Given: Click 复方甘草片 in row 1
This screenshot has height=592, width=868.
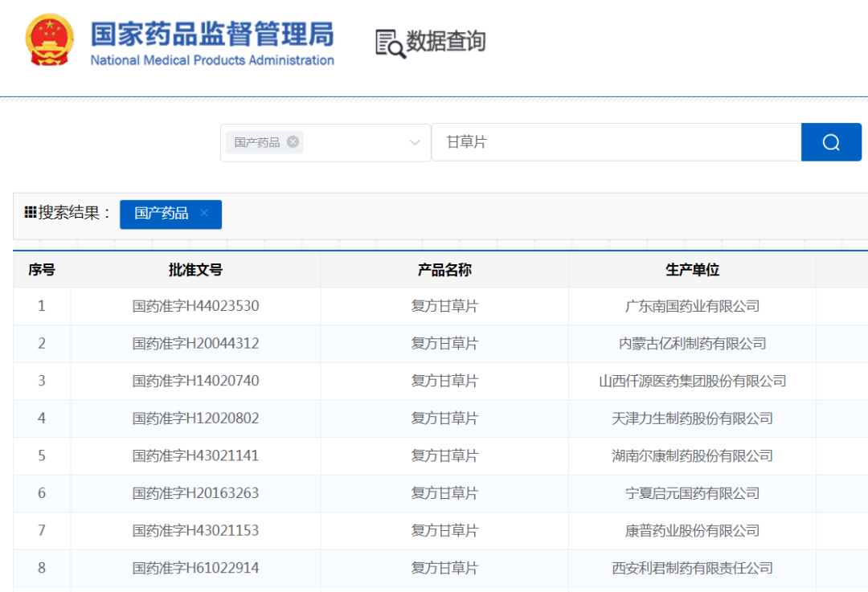Looking at the screenshot, I should coord(444,306).
